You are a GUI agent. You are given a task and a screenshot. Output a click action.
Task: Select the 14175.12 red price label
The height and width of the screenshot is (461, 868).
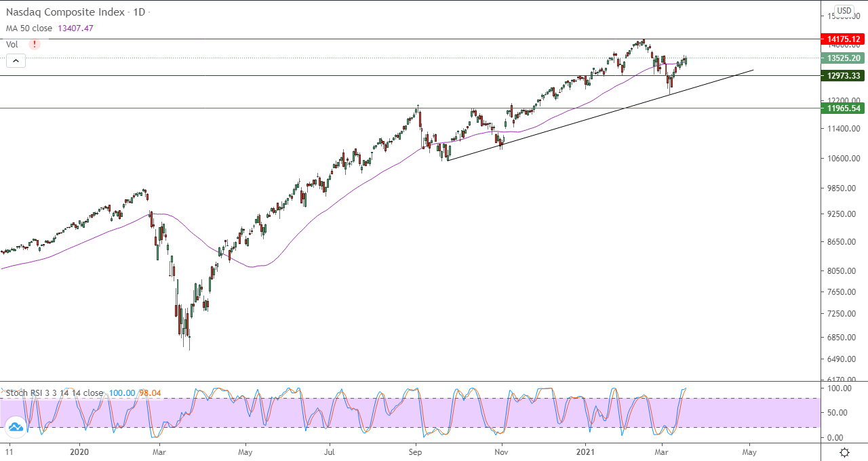coord(843,39)
